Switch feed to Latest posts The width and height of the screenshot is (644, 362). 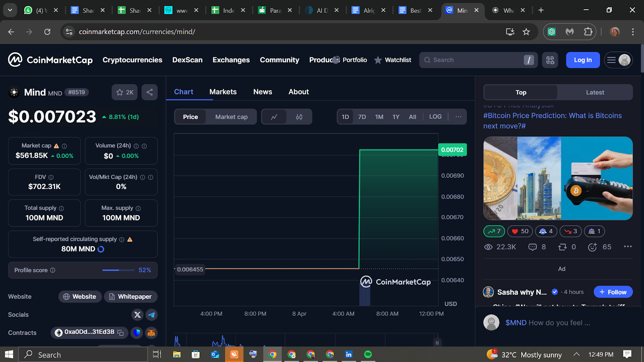[595, 92]
